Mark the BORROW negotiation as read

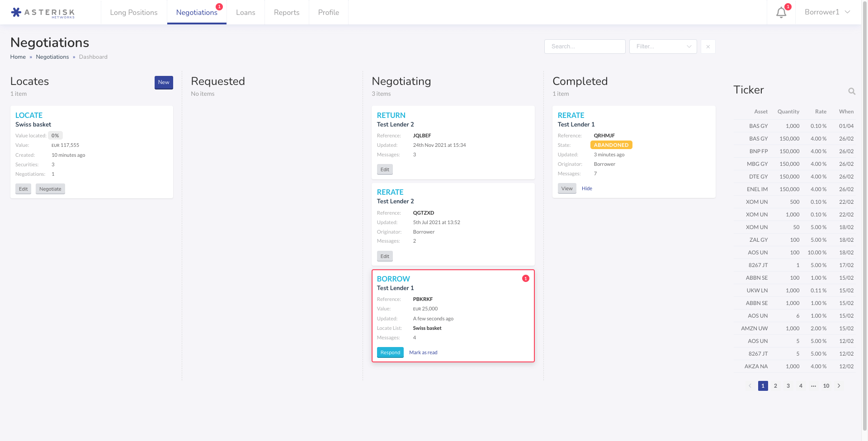coord(423,352)
